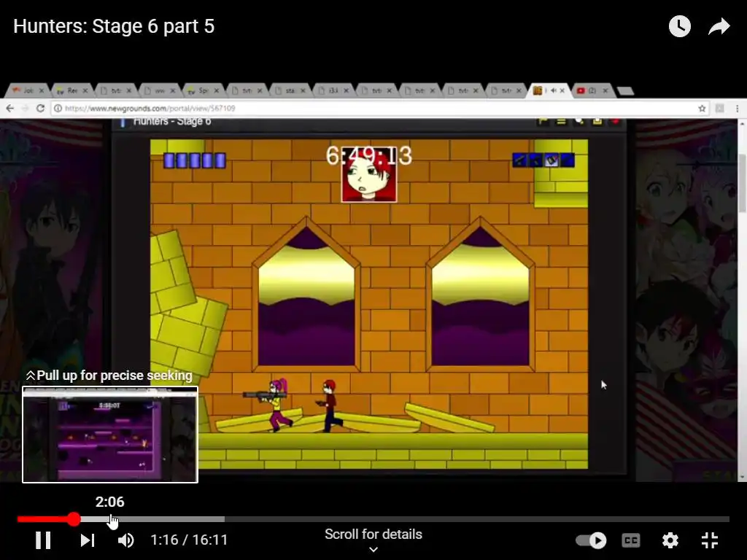The width and height of the screenshot is (747, 560).
Task: Exit fullscreen mode
Action: (x=709, y=540)
